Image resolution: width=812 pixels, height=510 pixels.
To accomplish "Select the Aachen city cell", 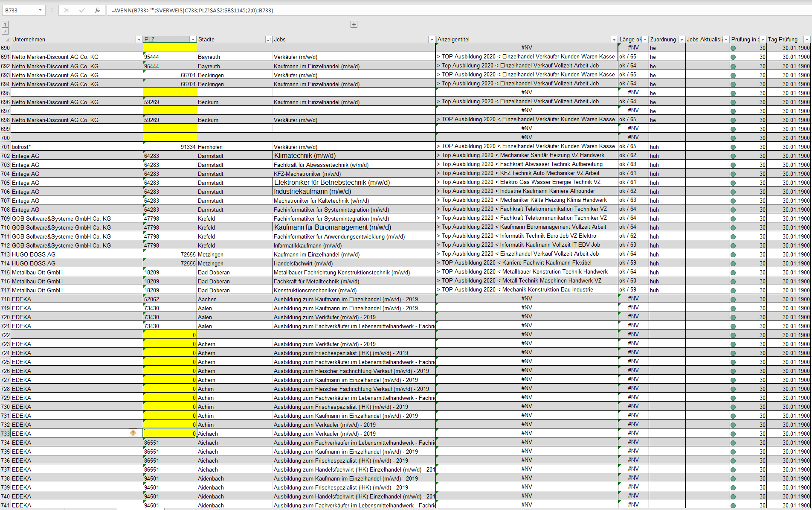I will click(x=235, y=299).
